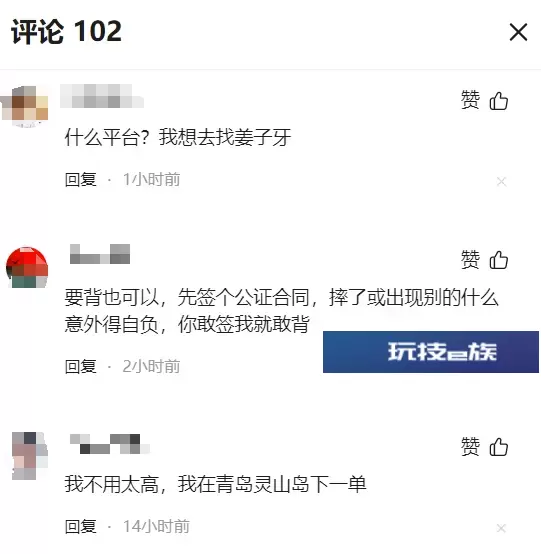Click 赞 text on the second comment
Image resolution: width=541 pixels, height=554 pixels.
pos(470,260)
